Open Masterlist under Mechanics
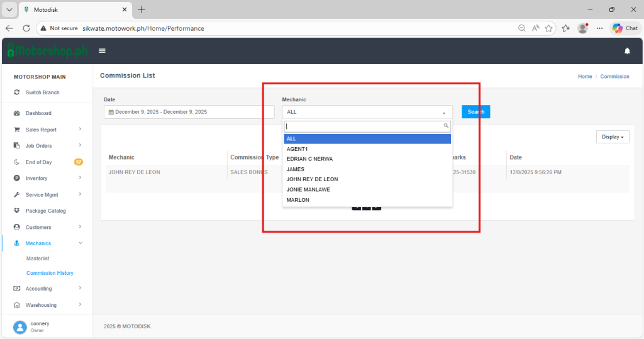The image size is (644, 339). click(x=38, y=258)
